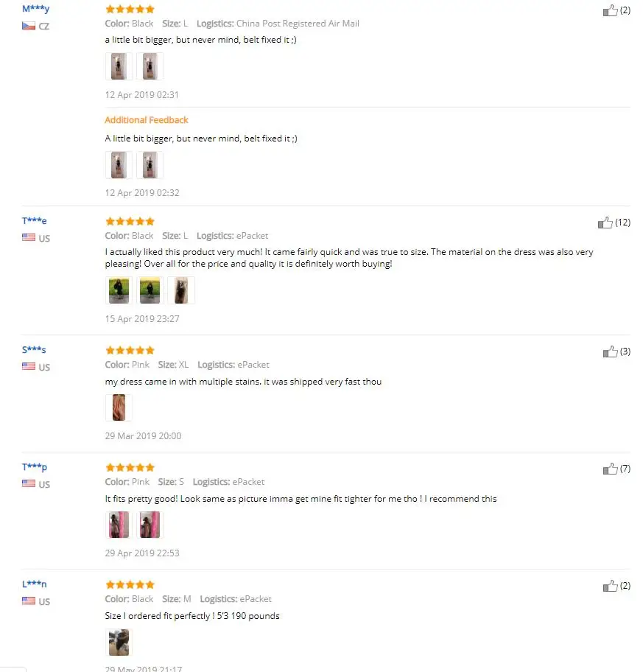Screen dimensions: 643x672
Task: Mark T***p's review as helpful
Action: (610, 469)
